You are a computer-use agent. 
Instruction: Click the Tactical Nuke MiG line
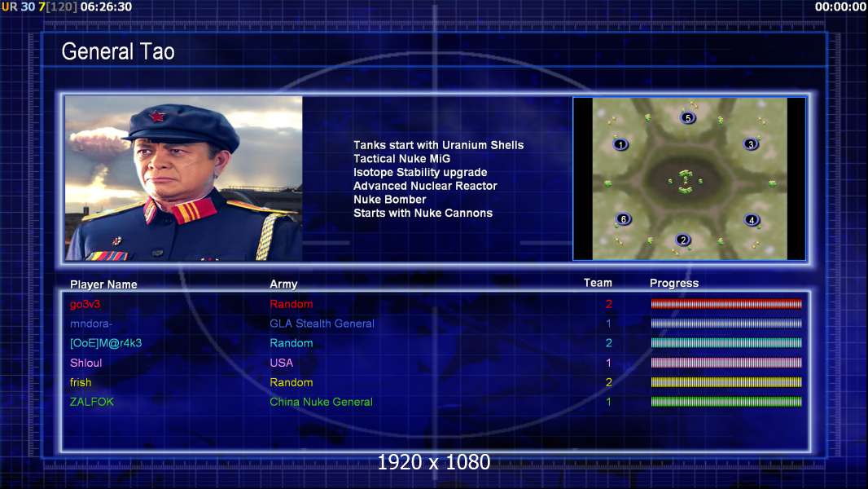click(x=402, y=158)
